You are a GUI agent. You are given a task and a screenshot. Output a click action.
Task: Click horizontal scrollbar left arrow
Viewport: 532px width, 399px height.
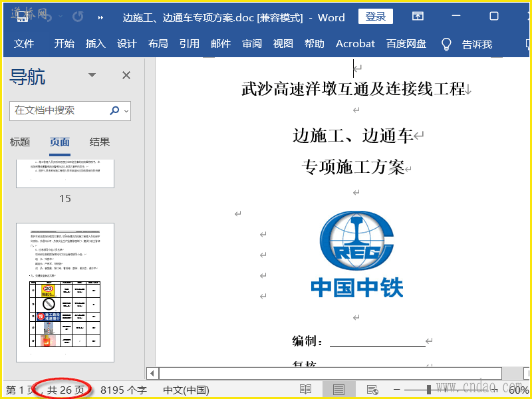tap(152, 374)
